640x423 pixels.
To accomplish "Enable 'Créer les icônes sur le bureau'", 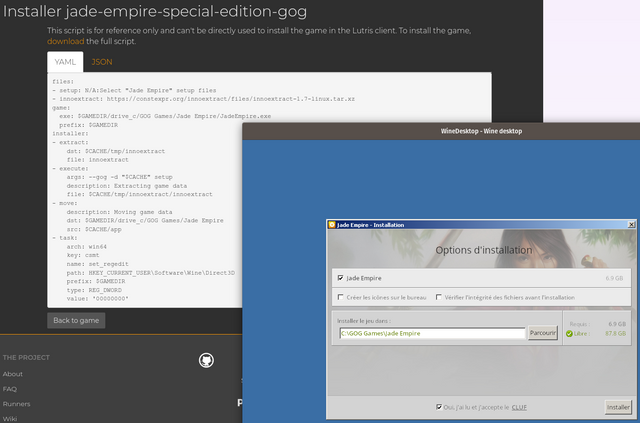I will [340, 297].
